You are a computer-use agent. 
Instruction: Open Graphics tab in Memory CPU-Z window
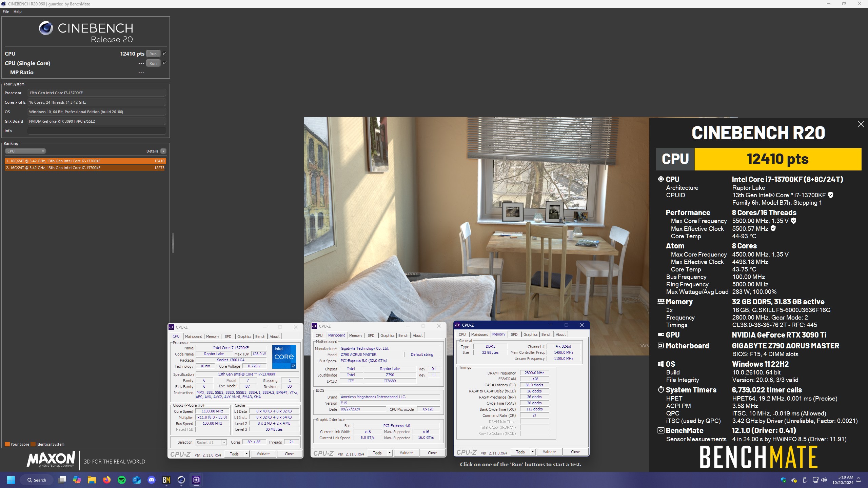pyautogui.click(x=530, y=334)
